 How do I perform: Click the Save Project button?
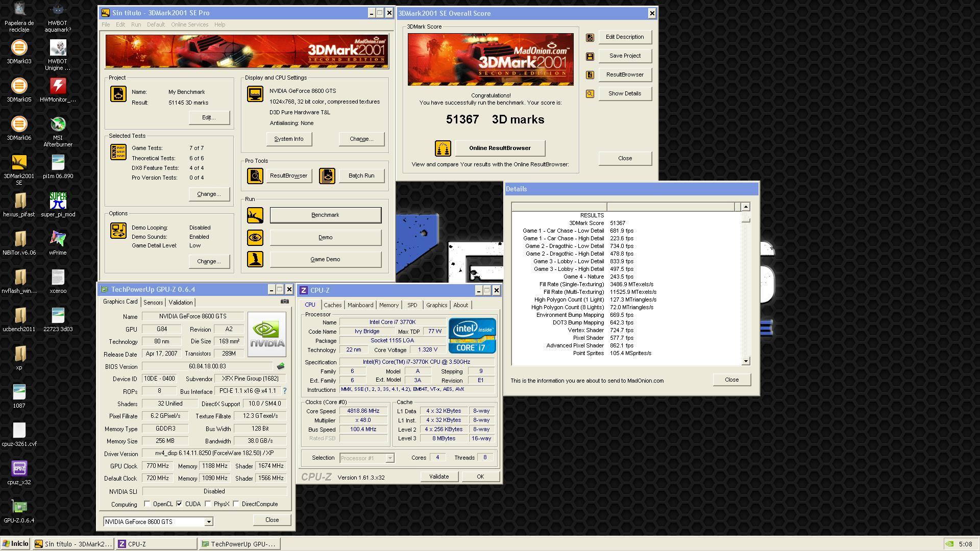tap(625, 56)
